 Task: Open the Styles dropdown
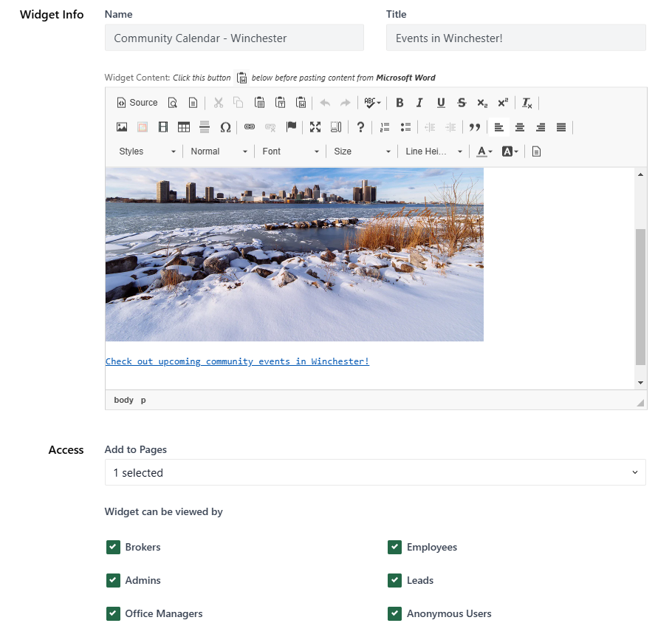[x=145, y=151]
